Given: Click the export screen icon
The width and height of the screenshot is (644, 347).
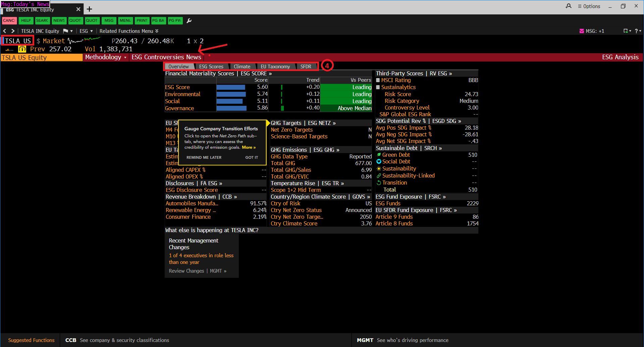Looking at the screenshot, I should (x=626, y=31).
